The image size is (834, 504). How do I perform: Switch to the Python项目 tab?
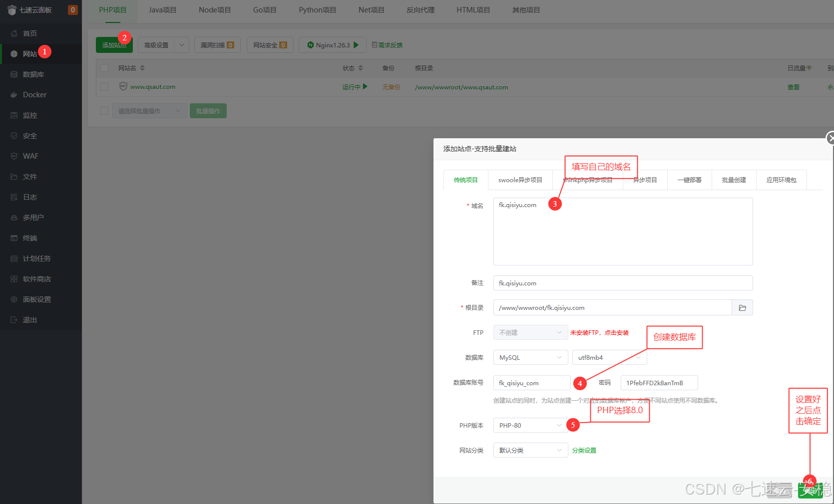[x=317, y=10]
